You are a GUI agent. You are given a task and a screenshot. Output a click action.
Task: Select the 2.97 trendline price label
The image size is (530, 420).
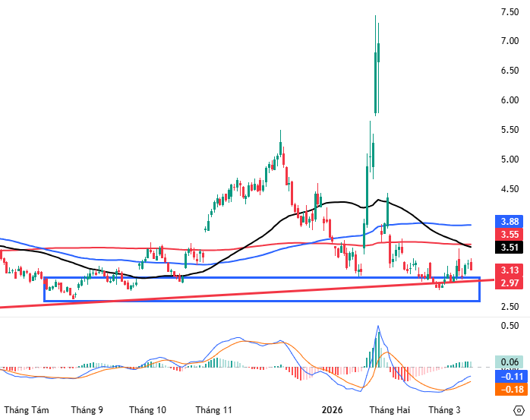(509, 283)
